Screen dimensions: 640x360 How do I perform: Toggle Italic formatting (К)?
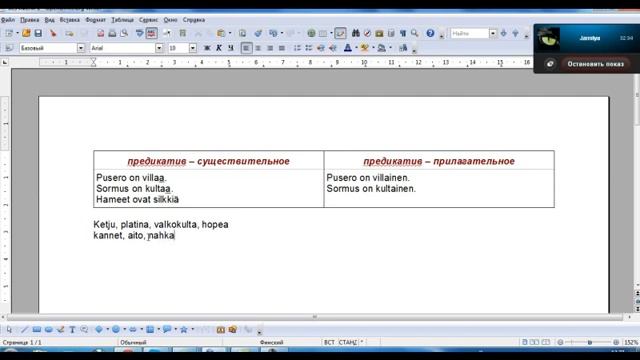pos(219,48)
